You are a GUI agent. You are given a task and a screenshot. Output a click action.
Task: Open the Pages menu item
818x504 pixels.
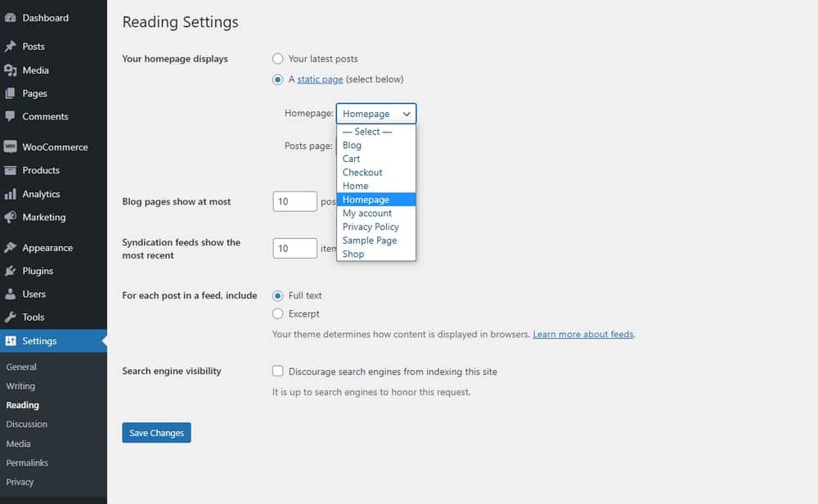pyautogui.click(x=53, y=93)
